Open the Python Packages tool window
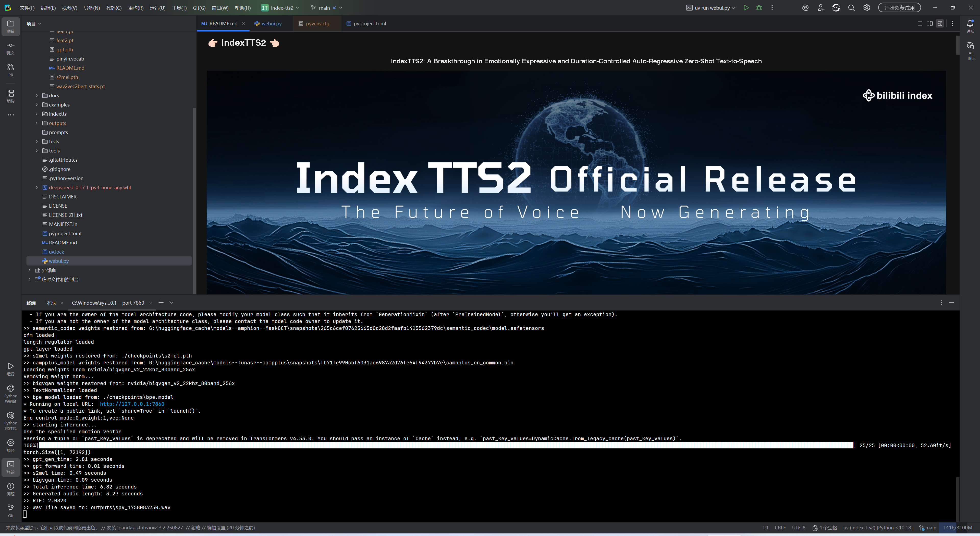 click(x=11, y=420)
